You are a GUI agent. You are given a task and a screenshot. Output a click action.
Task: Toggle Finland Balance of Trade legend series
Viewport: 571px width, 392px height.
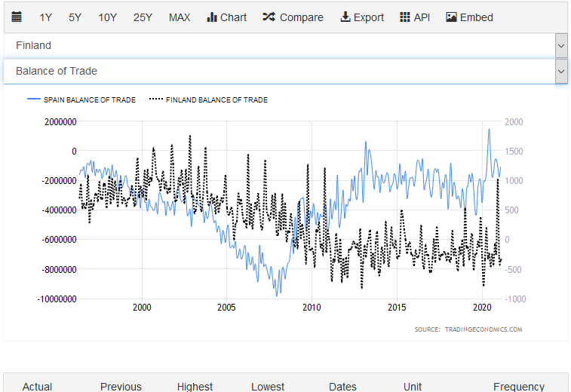216,100
